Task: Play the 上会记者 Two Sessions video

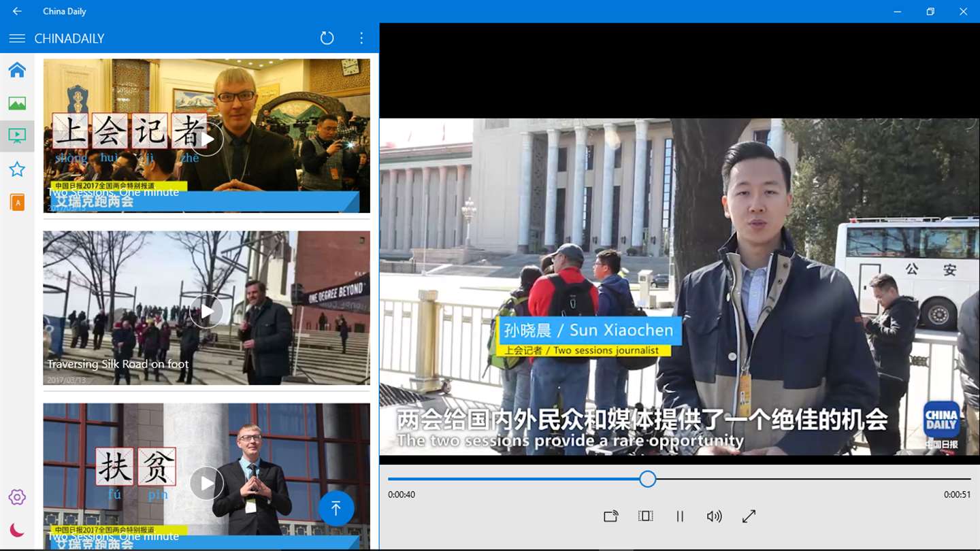Action: point(206,139)
